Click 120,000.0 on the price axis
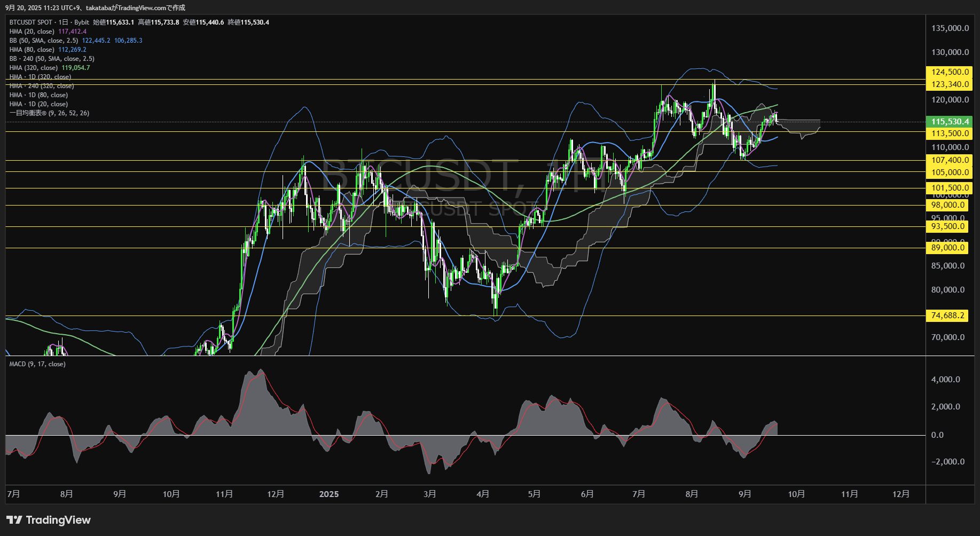The width and height of the screenshot is (980, 536). [x=950, y=100]
